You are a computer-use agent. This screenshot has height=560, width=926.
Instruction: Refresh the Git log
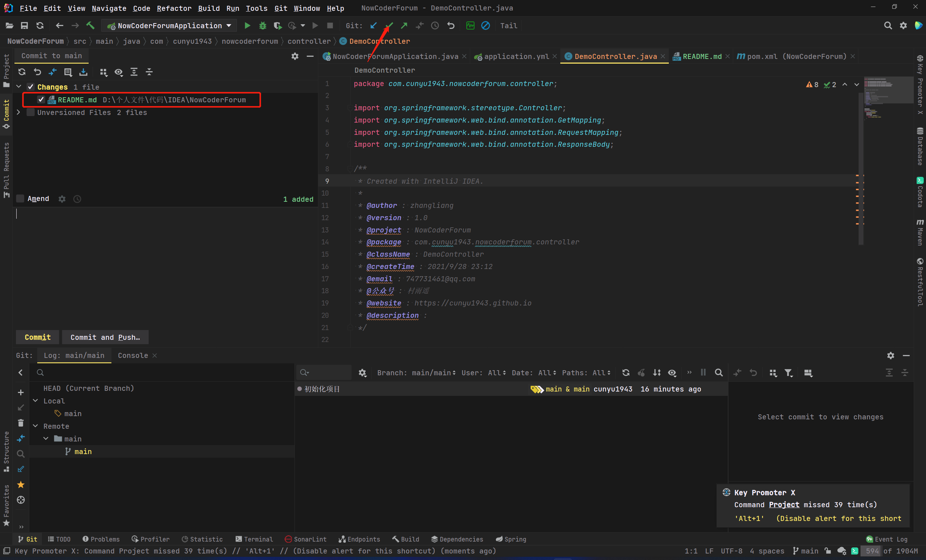(626, 373)
